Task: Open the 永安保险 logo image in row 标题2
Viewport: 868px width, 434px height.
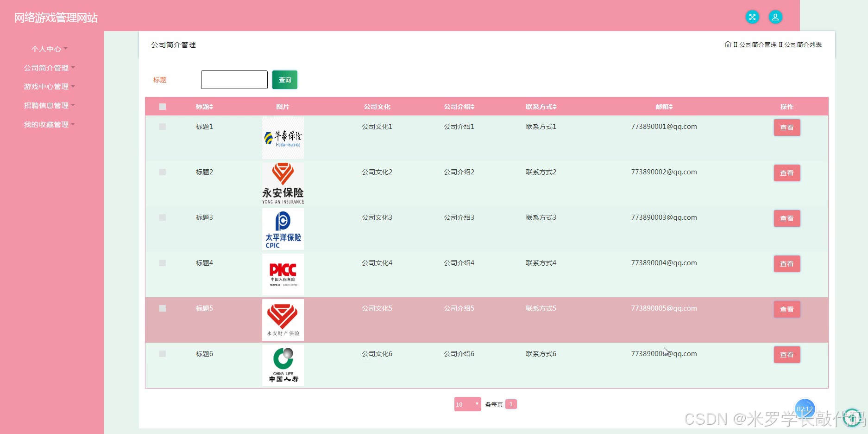Action: [x=283, y=184]
